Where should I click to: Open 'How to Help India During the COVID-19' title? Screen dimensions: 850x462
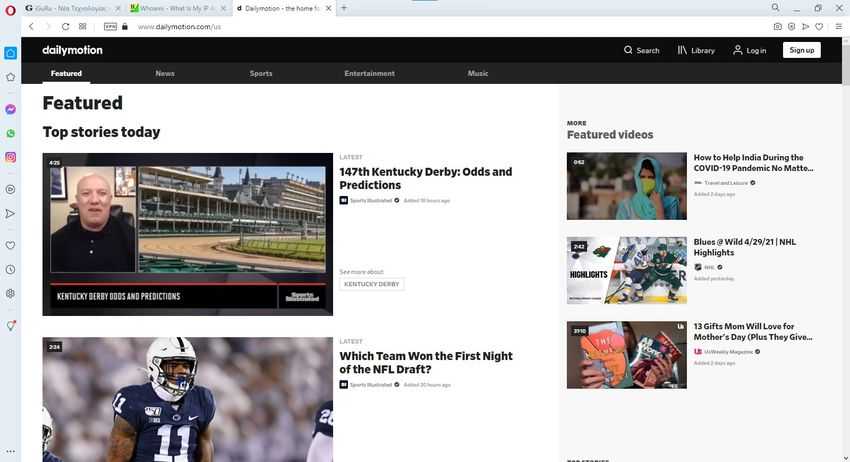754,163
